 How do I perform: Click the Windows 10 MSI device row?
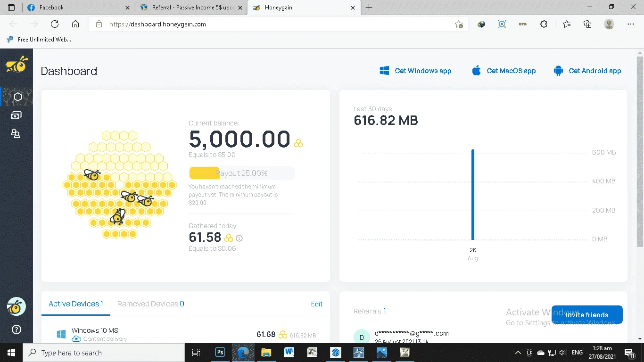pyautogui.click(x=186, y=334)
